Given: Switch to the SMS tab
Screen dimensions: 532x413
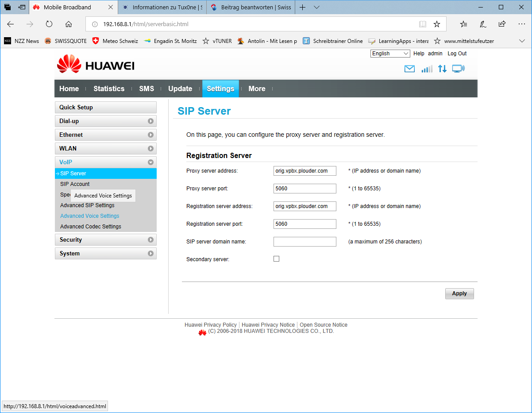Looking at the screenshot, I should (x=146, y=89).
